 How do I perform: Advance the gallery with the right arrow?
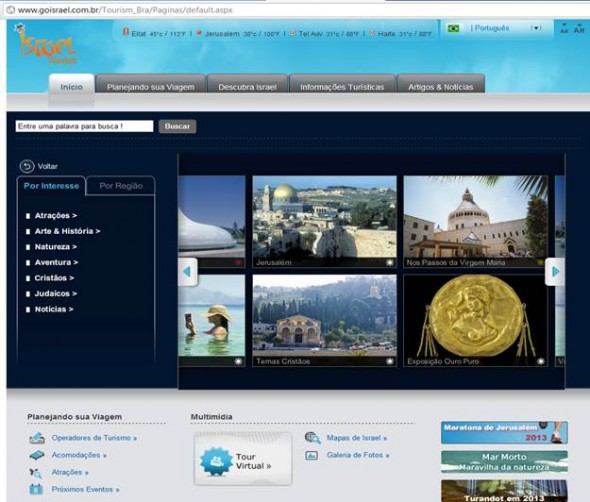tap(555, 272)
